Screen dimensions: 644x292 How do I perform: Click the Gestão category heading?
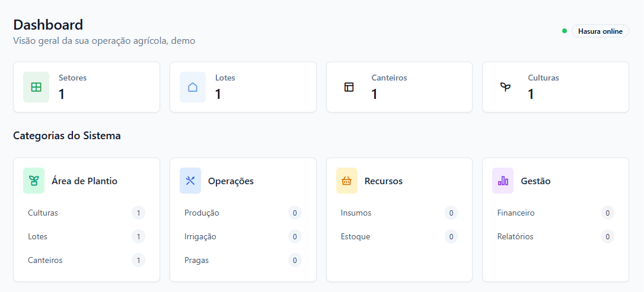535,181
